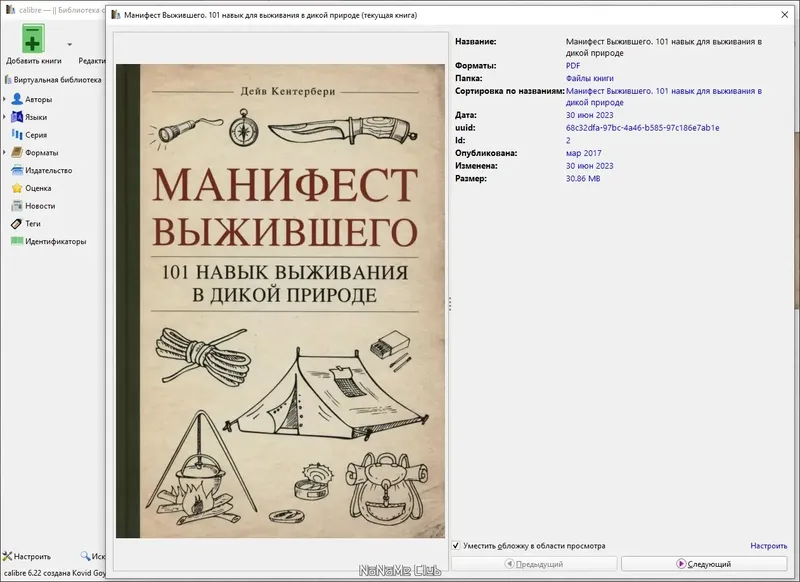Click the Настроить button at bottom left
The height and width of the screenshot is (582, 800).
pos(27,556)
